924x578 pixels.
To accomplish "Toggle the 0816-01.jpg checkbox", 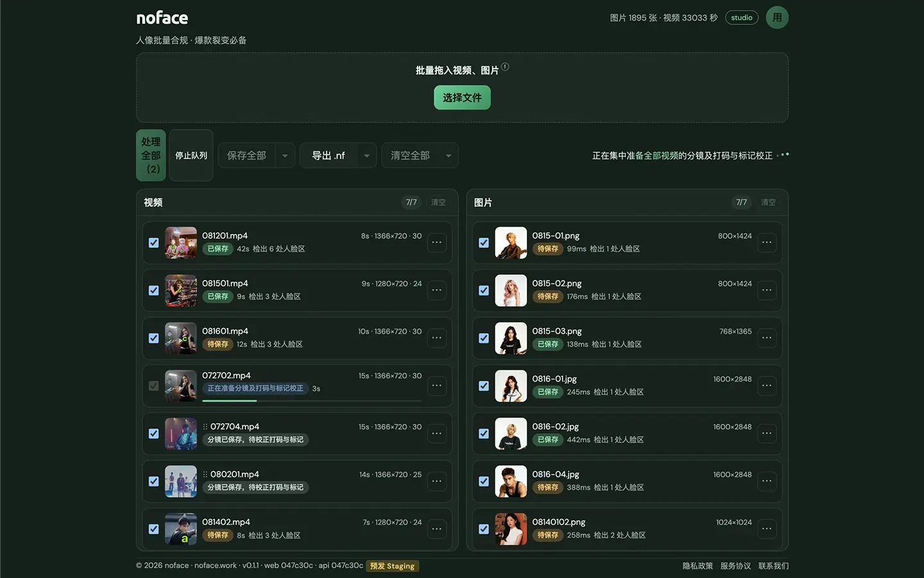I will pyautogui.click(x=484, y=386).
